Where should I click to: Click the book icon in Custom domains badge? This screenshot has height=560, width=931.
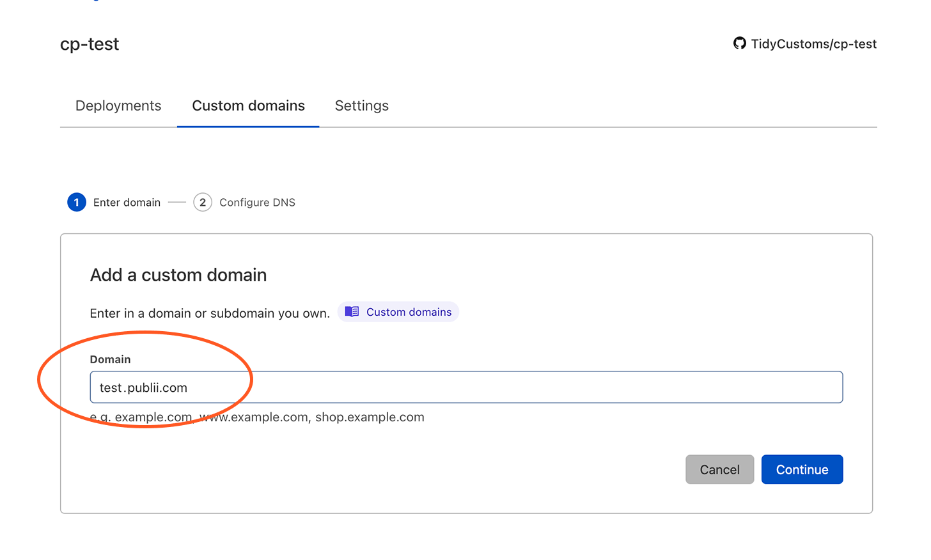352,311
